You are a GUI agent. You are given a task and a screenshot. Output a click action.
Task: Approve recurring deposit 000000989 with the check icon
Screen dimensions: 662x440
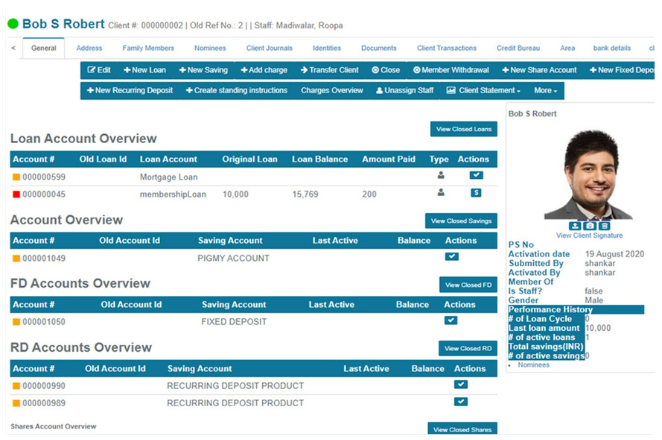pos(461,402)
